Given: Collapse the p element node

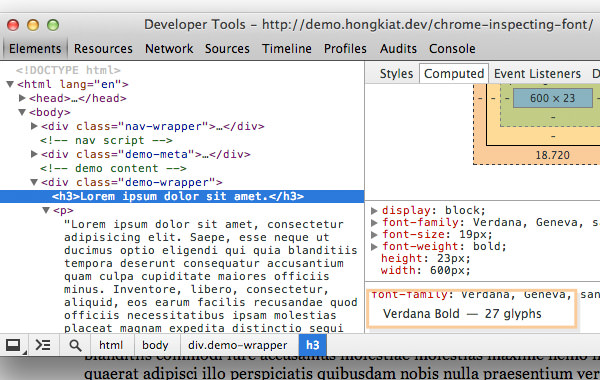Looking at the screenshot, I should pyautogui.click(x=46, y=210).
